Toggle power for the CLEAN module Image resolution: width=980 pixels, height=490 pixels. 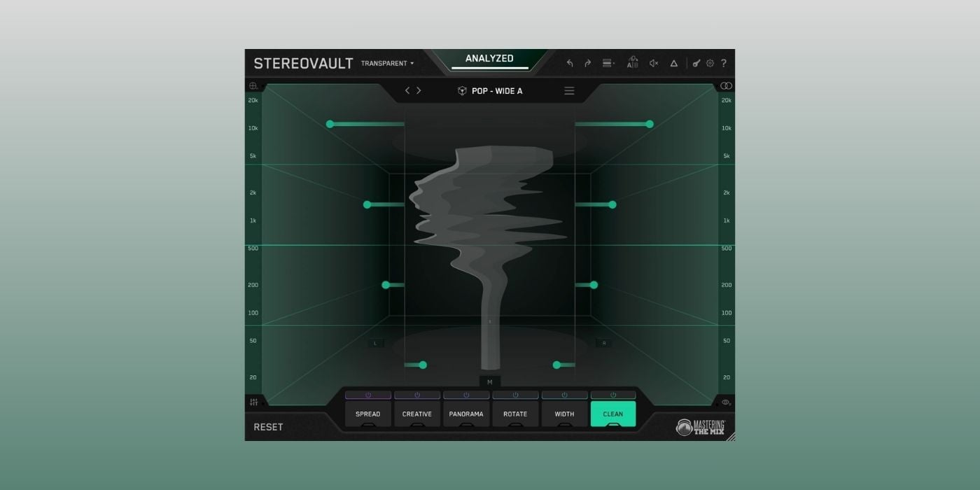click(613, 395)
